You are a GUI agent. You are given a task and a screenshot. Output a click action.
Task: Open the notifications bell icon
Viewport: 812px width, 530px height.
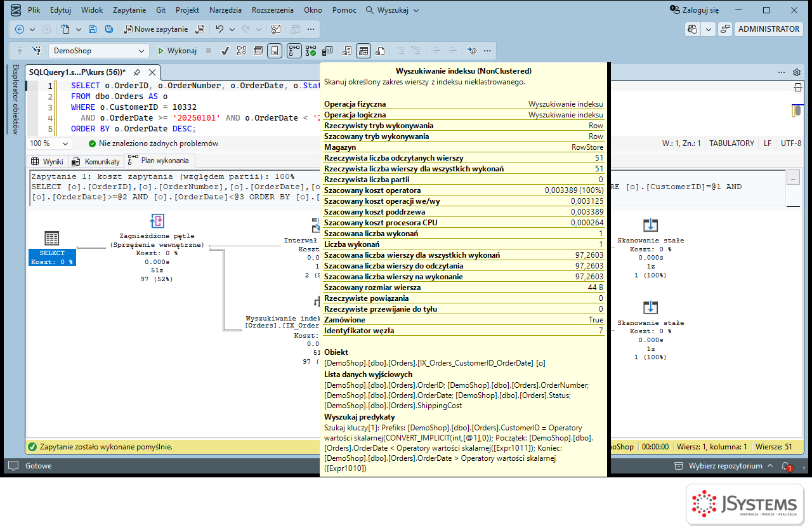(787, 466)
